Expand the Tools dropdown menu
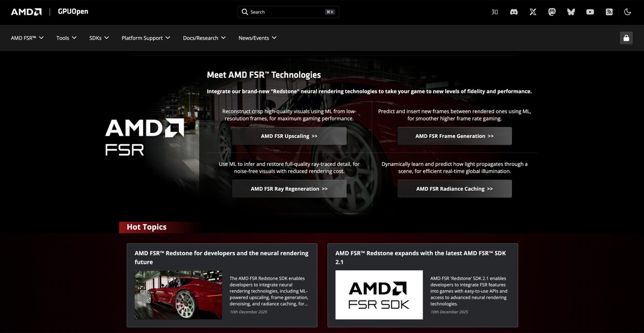644x333 pixels. pyautogui.click(x=66, y=38)
